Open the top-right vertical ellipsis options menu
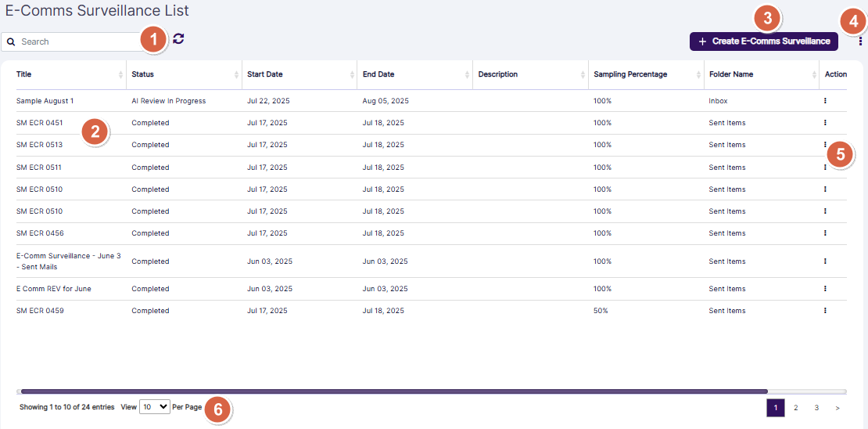The height and width of the screenshot is (429, 868). (x=860, y=41)
